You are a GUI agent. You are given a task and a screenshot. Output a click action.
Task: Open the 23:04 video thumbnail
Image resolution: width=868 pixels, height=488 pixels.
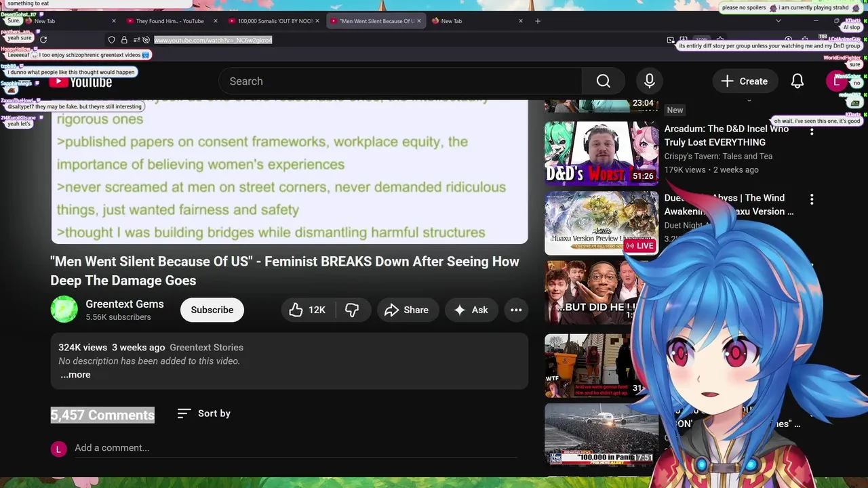pos(601,106)
